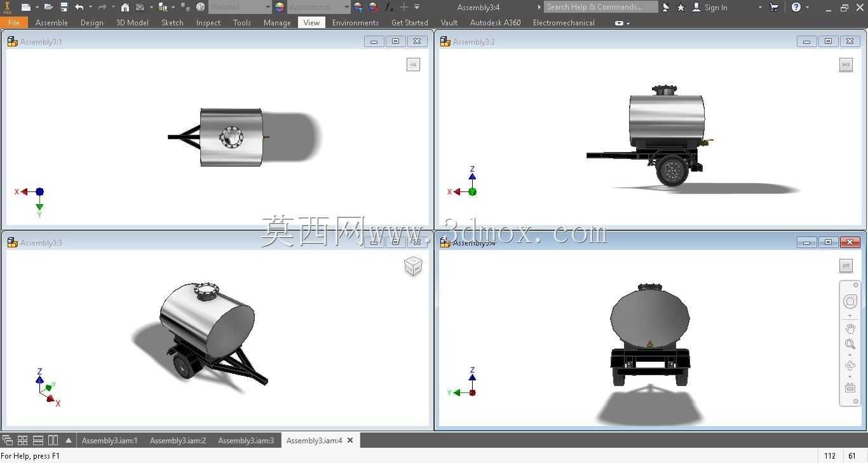Arrange windows in tiled grid layout
The height and width of the screenshot is (463, 868).
click(22, 440)
